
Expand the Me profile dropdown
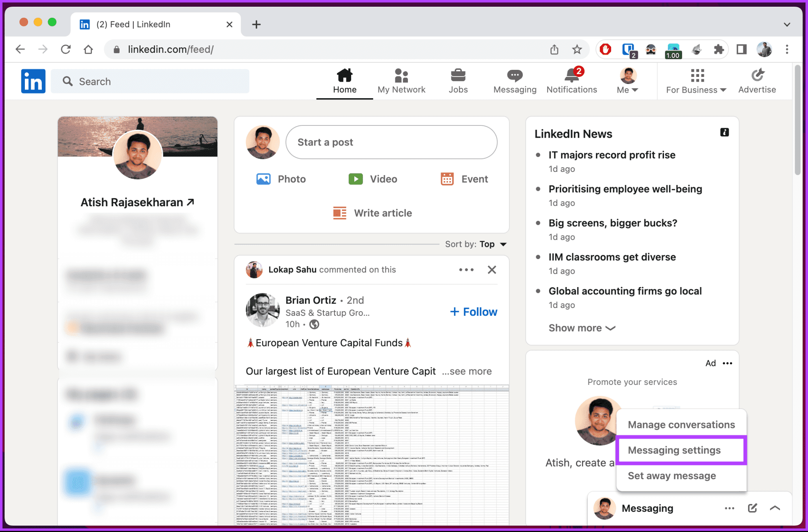[x=628, y=81]
